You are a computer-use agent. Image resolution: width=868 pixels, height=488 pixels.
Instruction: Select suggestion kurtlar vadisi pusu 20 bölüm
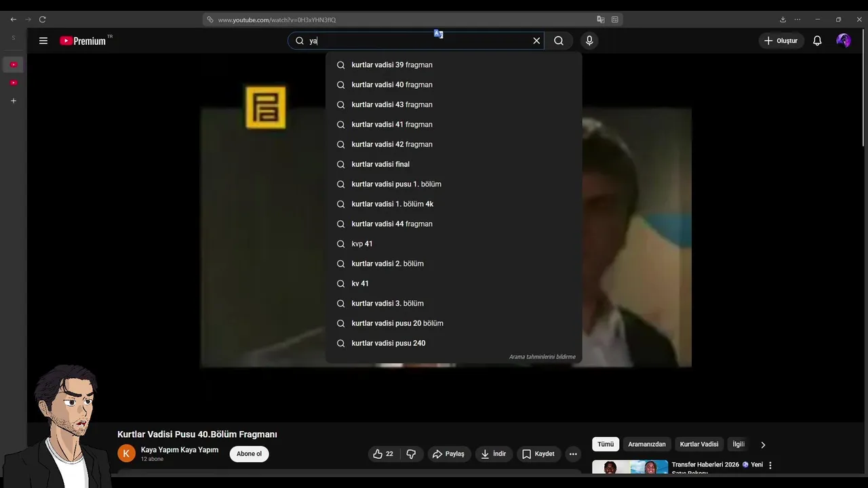point(454,323)
